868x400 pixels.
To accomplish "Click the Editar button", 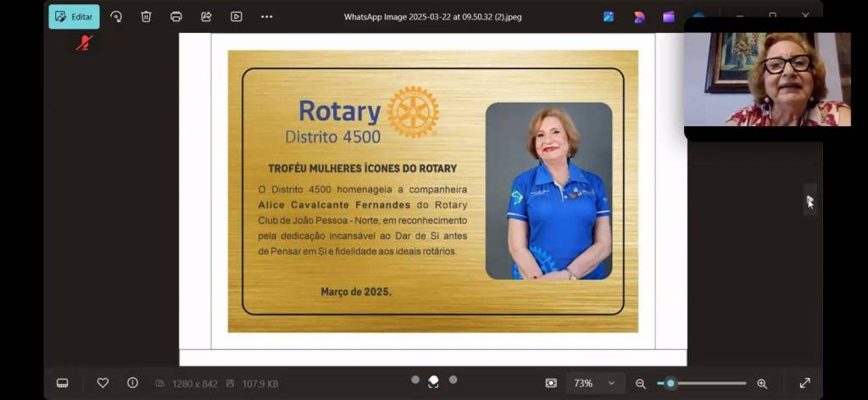I will [x=74, y=16].
